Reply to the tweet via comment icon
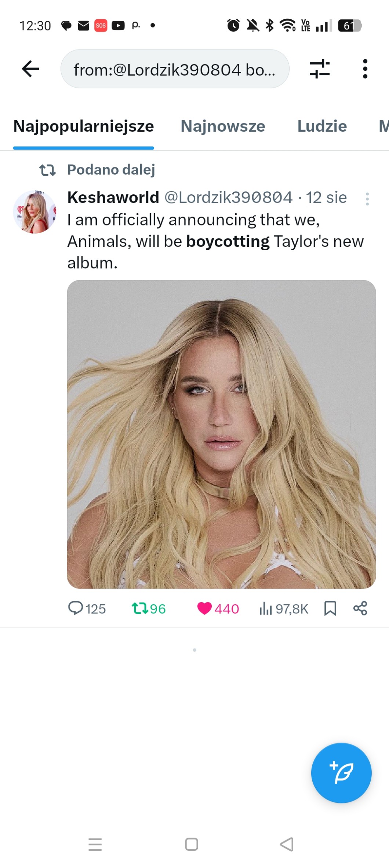The height and width of the screenshot is (868, 389). [76, 608]
